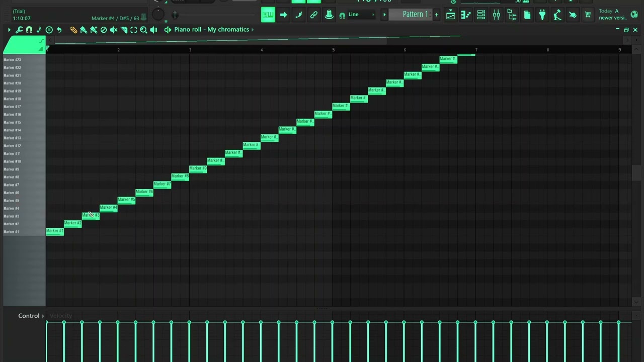Click the Marker #12 key label
Image resolution: width=644 pixels, height=362 pixels.
click(12, 146)
